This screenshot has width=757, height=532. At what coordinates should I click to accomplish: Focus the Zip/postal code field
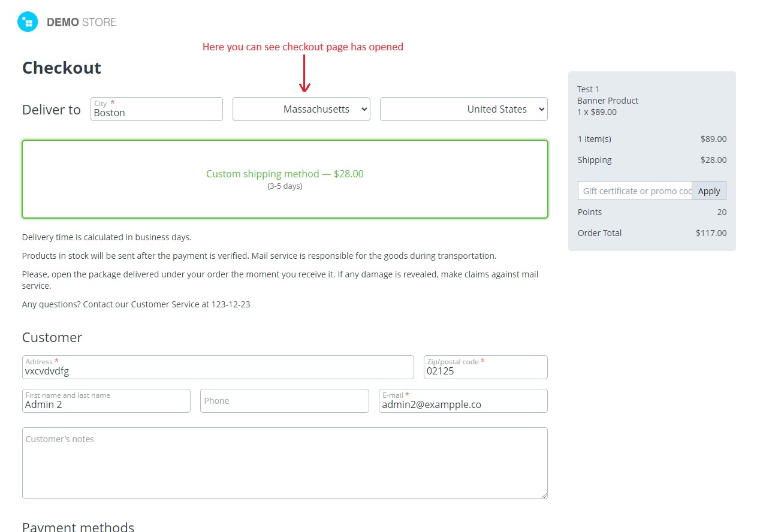click(485, 367)
